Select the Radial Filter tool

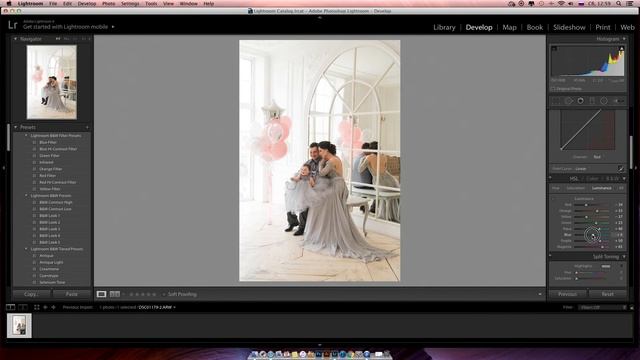(604, 101)
